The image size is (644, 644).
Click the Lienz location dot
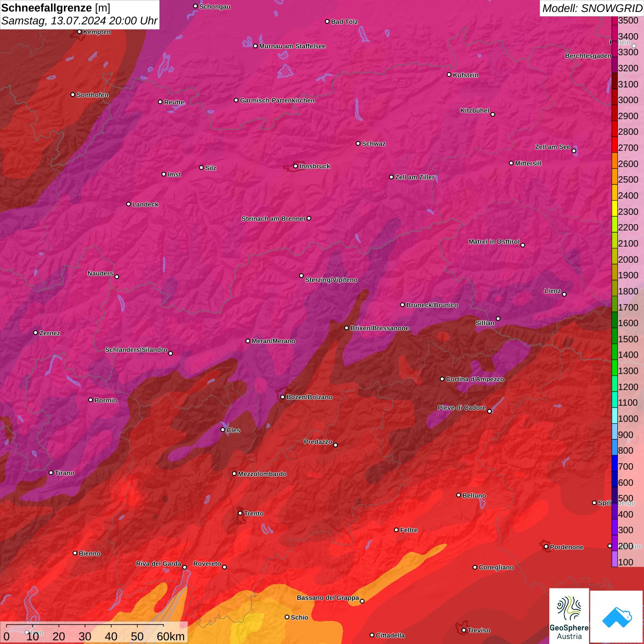[564, 294]
